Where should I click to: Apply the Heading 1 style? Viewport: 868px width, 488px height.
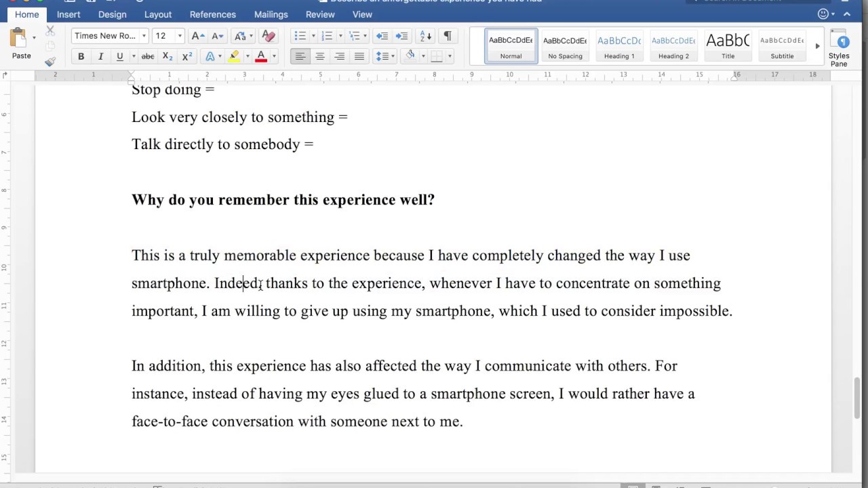619,45
